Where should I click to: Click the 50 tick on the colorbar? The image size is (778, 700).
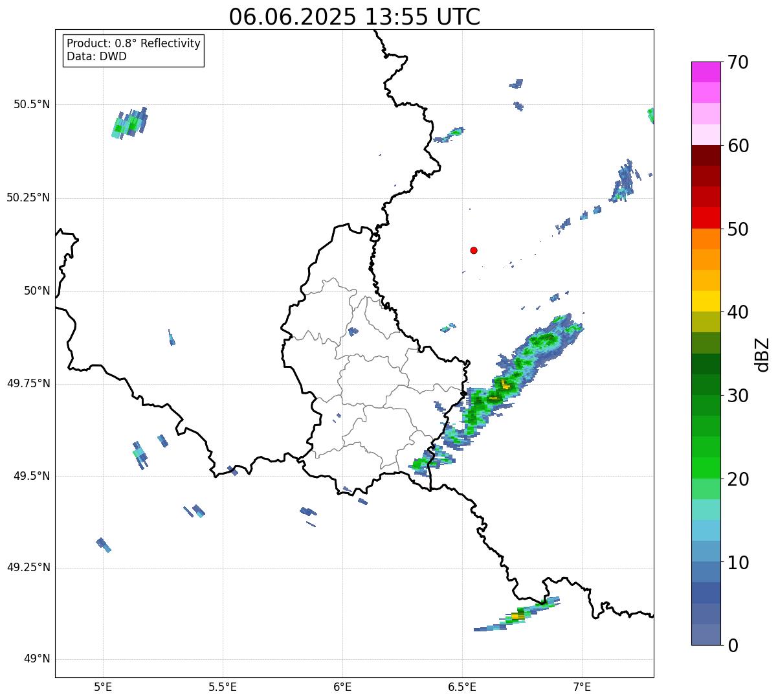[738, 229]
